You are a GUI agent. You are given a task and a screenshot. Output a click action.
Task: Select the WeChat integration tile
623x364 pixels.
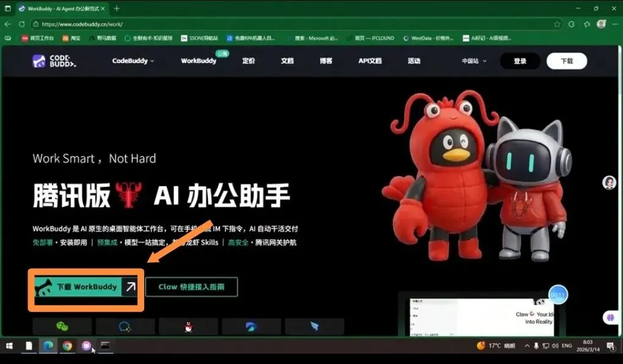(62, 326)
